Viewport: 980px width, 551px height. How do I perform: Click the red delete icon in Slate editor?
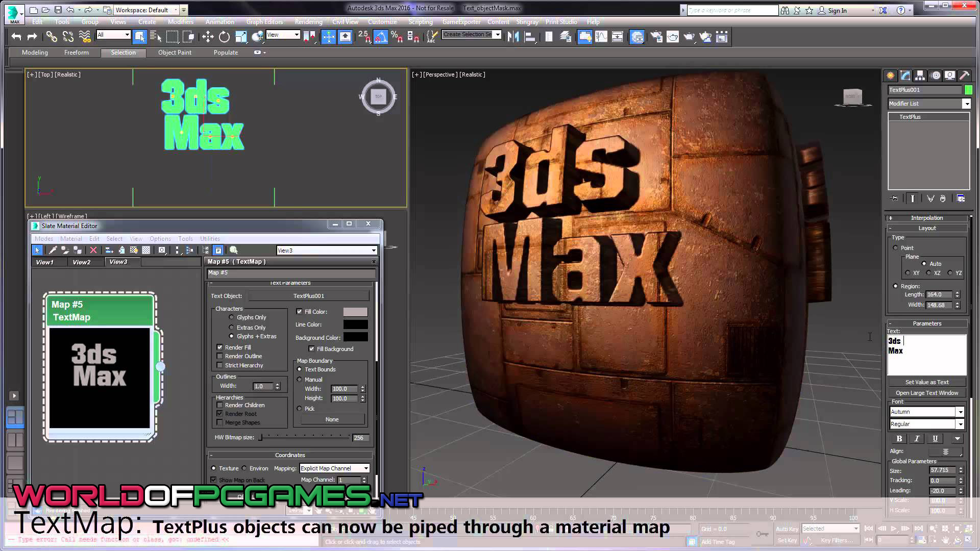click(x=93, y=250)
